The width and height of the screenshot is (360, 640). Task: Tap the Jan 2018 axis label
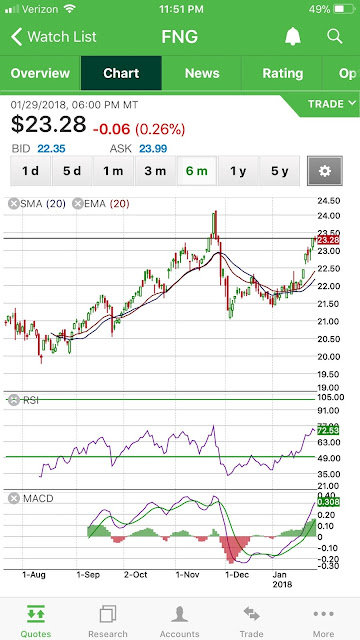coord(282,579)
